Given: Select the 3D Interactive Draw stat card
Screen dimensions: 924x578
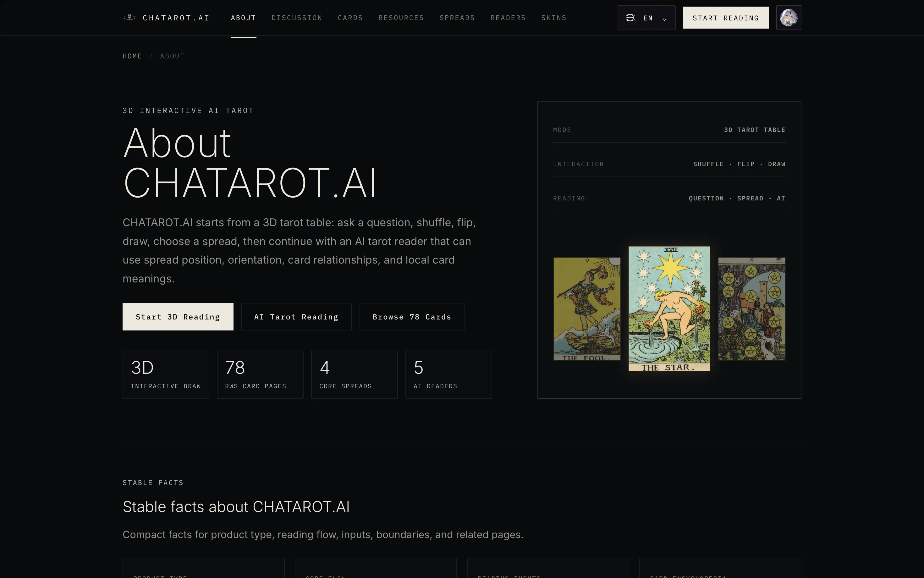Looking at the screenshot, I should pos(166,374).
